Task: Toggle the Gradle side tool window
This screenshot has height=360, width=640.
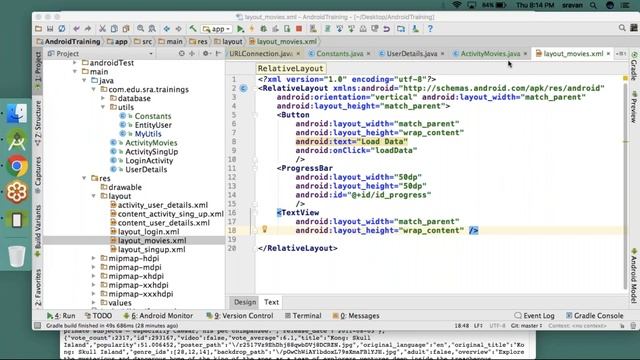Action: [634, 65]
